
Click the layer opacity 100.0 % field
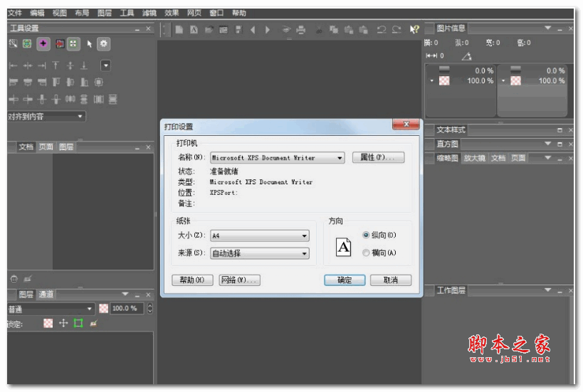coord(127,308)
